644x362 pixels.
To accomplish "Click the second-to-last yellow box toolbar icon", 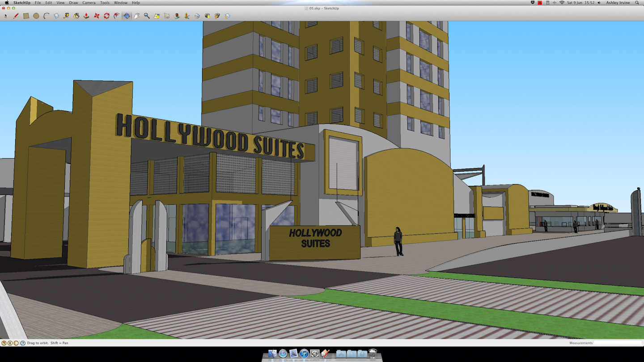I will pyautogui.click(x=217, y=16).
